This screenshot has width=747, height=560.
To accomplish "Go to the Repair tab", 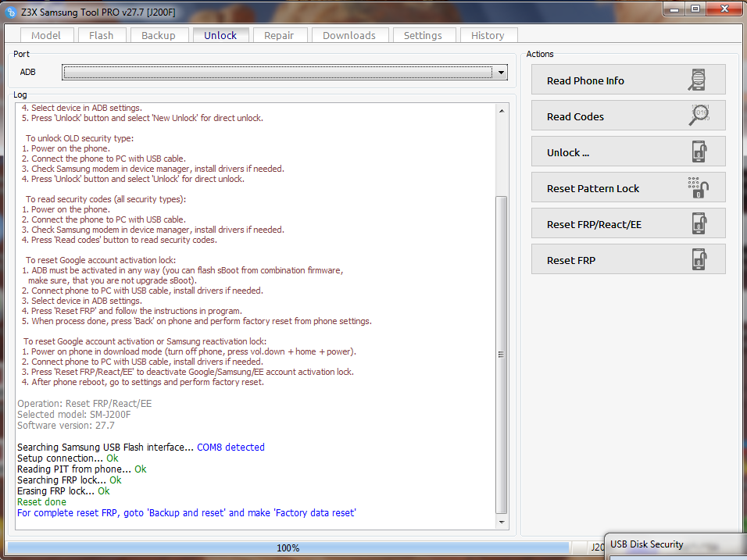I will pos(279,35).
